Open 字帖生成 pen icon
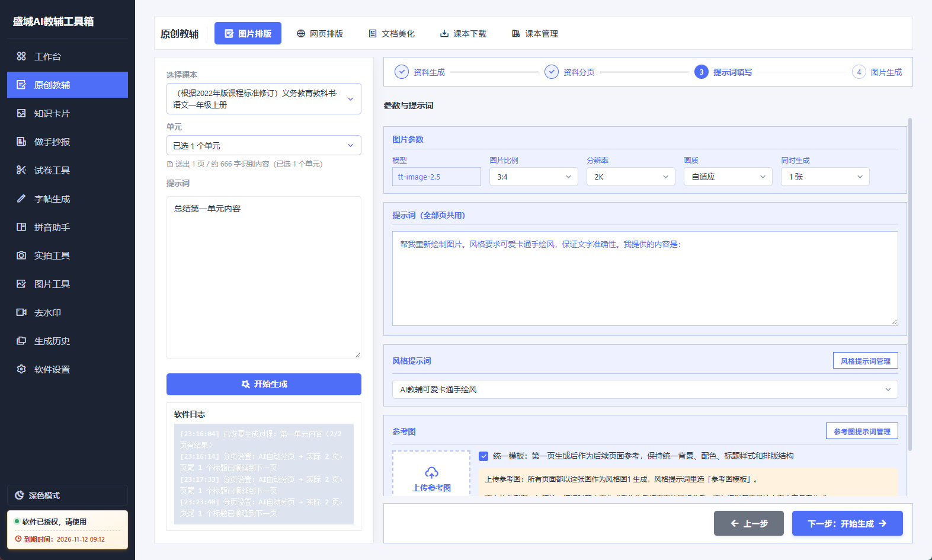This screenshot has width=932, height=560. click(x=21, y=199)
